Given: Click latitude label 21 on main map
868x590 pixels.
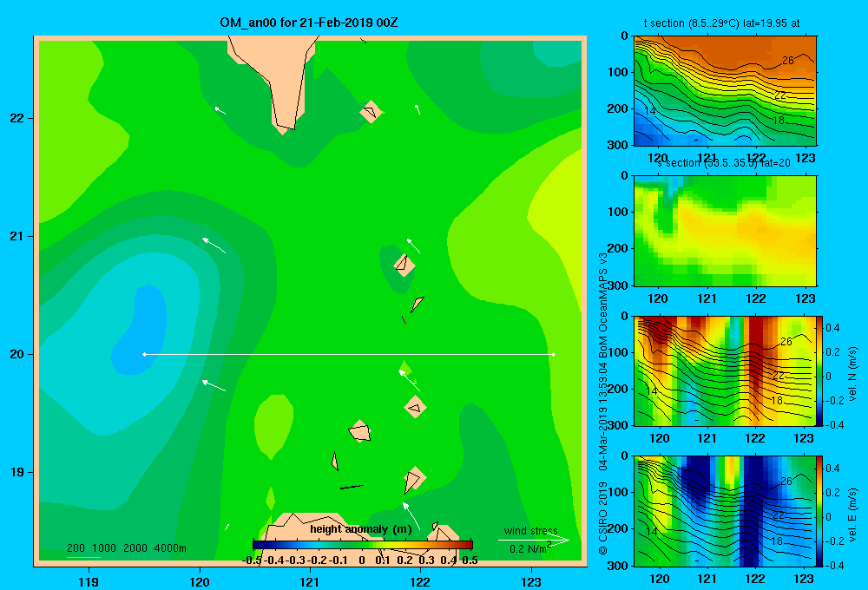Looking at the screenshot, I should pos(17,236).
